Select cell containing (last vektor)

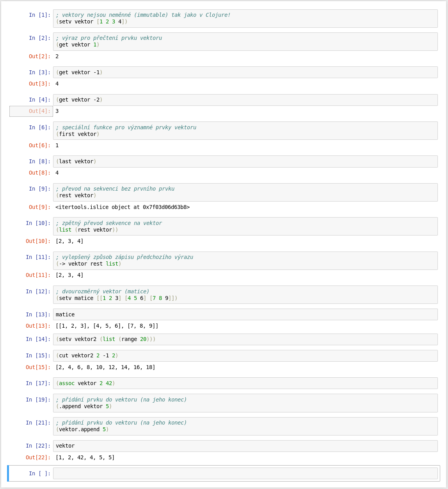pos(245,161)
